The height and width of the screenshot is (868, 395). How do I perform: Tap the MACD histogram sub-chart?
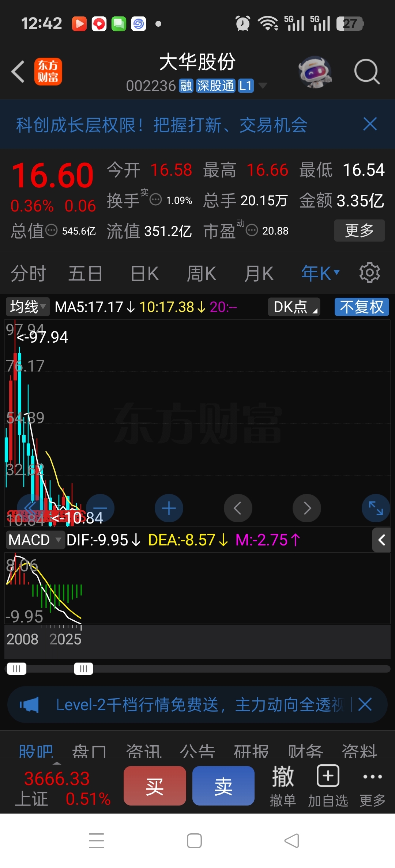pyautogui.click(x=197, y=588)
